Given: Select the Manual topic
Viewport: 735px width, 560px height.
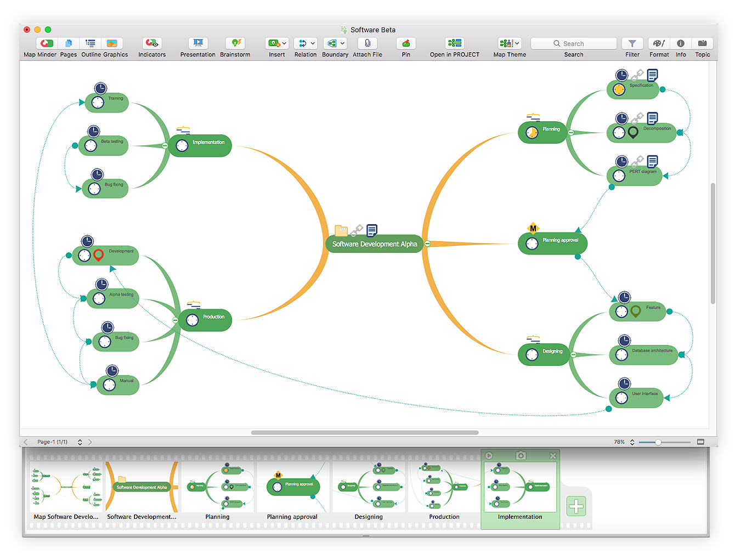Looking at the screenshot, I should (118, 384).
